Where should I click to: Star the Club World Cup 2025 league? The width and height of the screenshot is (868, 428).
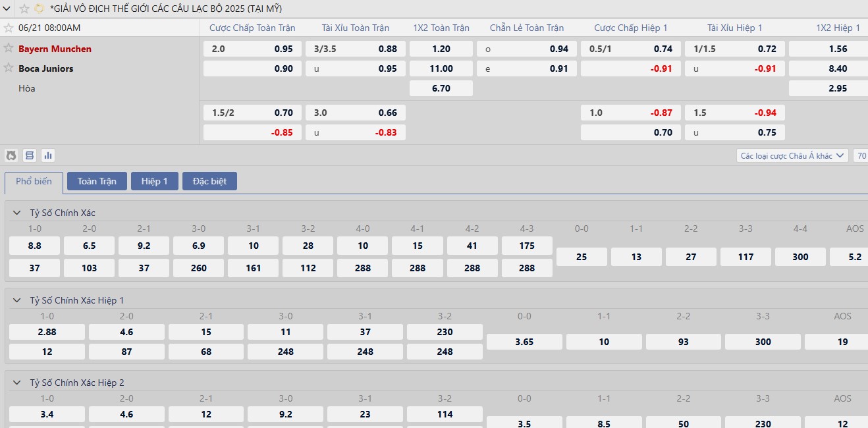(x=24, y=9)
